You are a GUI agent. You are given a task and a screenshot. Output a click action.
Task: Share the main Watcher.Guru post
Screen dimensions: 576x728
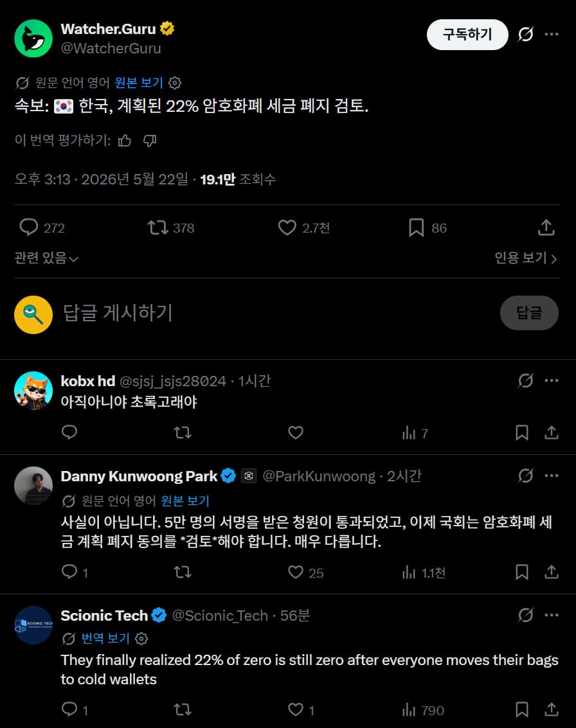546,228
